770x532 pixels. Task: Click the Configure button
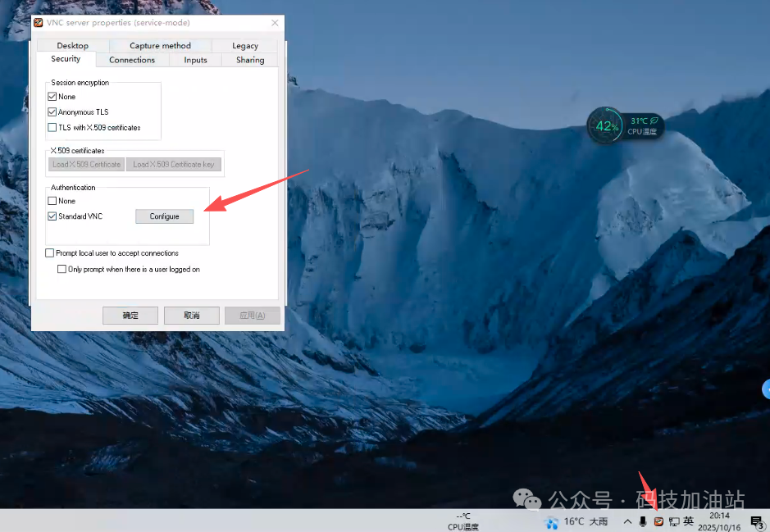coord(165,216)
